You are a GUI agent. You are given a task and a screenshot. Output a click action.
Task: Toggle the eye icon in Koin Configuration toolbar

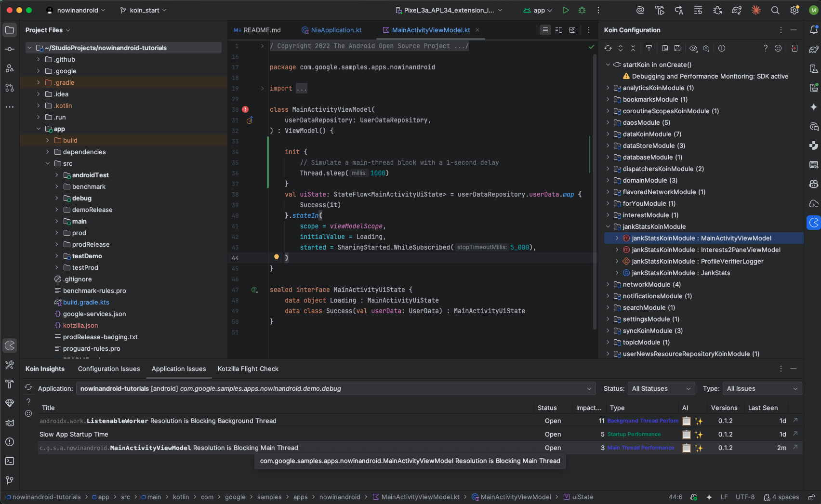[x=693, y=48]
